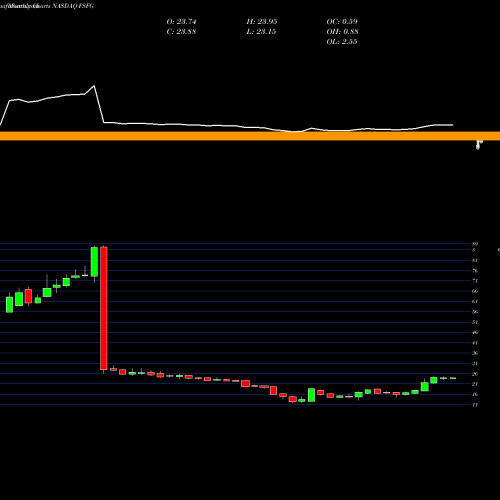Click the 61 price axis label
Image resolution: width=500 pixels, height=500 pixels.
click(x=475, y=302)
